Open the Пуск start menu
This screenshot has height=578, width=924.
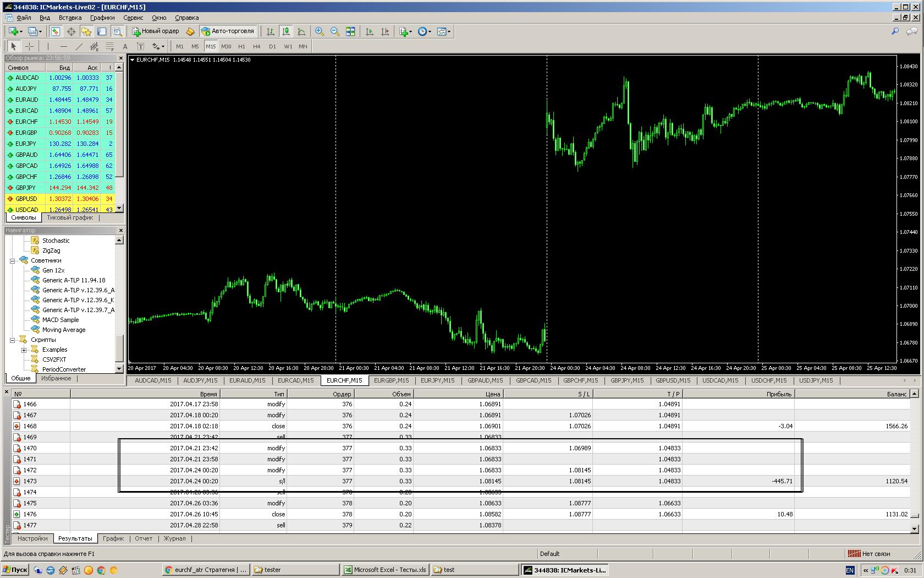point(15,570)
